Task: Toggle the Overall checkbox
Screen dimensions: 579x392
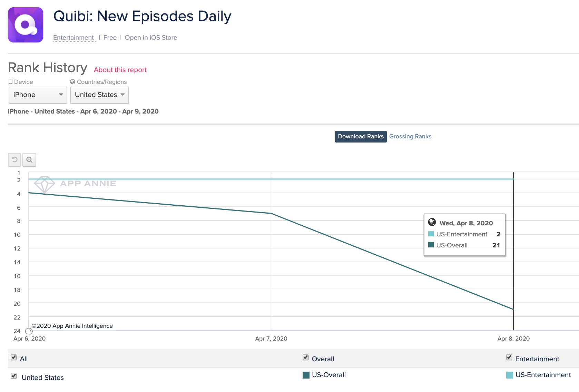Action: 306,357
